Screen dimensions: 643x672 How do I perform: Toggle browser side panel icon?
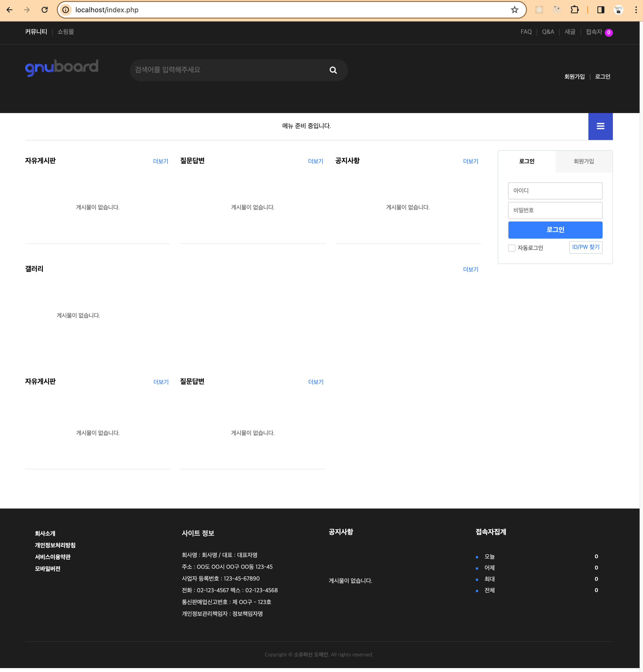(x=600, y=10)
